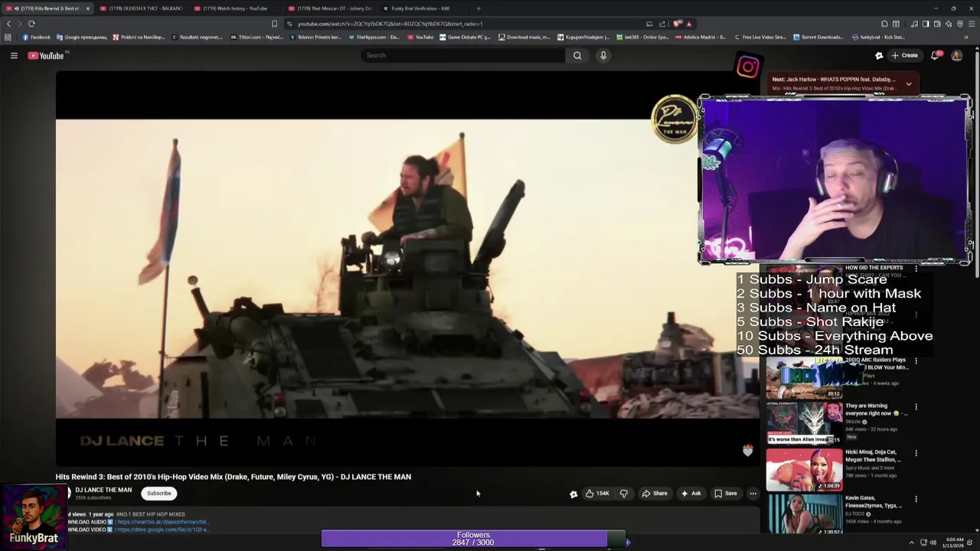Go to the YouTube home logo
Screen dimensions: 980x551
pyautogui.click(x=46, y=55)
